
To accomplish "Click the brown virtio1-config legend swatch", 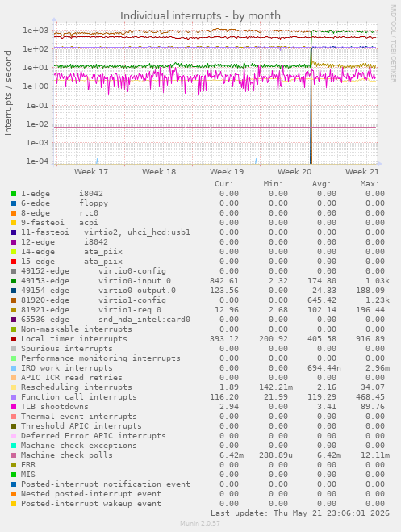I will (14, 300).
